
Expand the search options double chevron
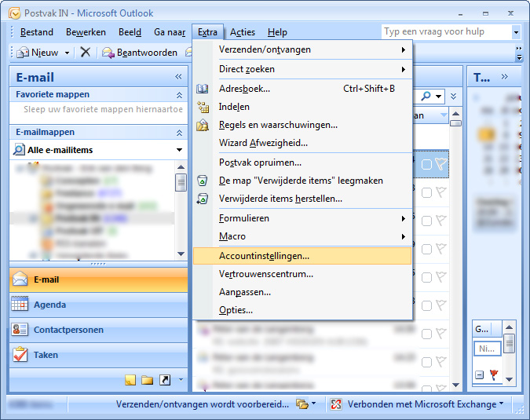pyautogui.click(x=454, y=97)
